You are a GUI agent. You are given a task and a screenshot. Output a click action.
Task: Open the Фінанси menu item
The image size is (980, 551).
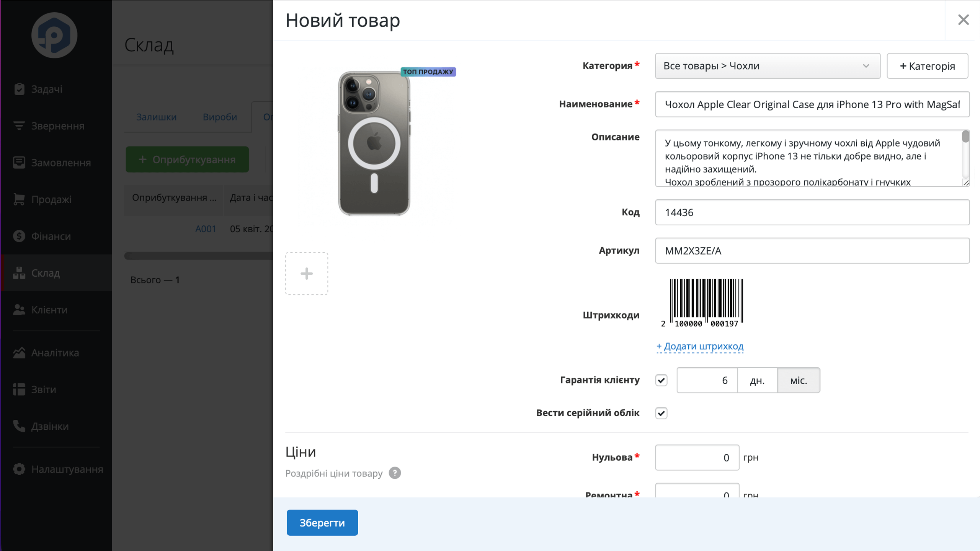(56, 236)
